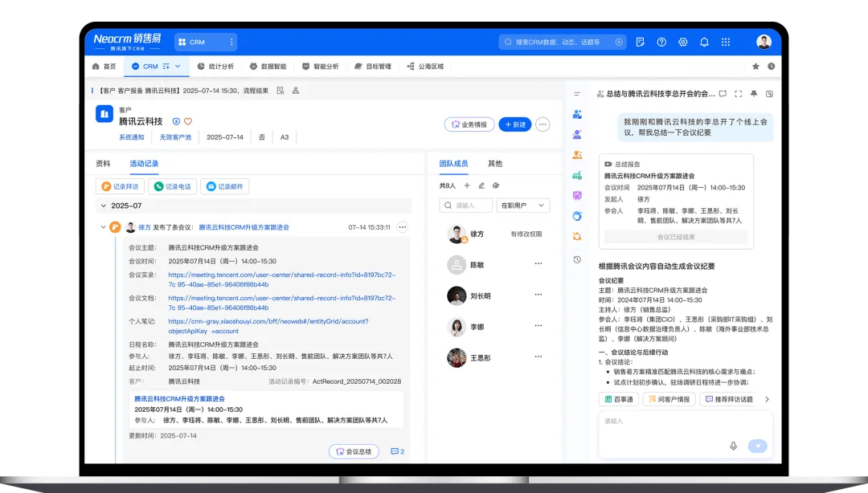Open chat history clock in AI sidebar

click(x=577, y=259)
